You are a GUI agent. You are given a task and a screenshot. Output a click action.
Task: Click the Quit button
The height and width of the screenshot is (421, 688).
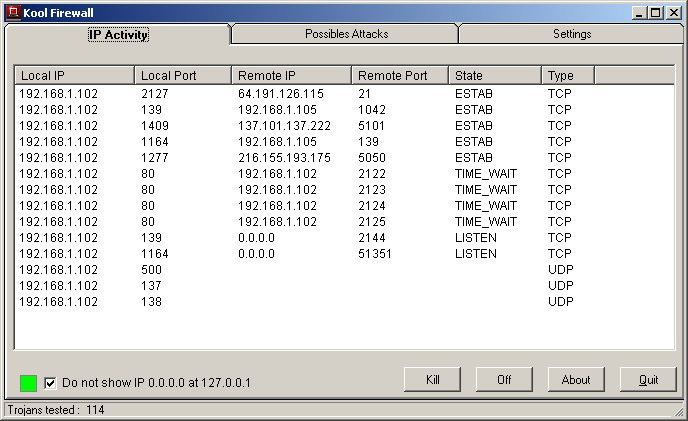tap(648, 380)
